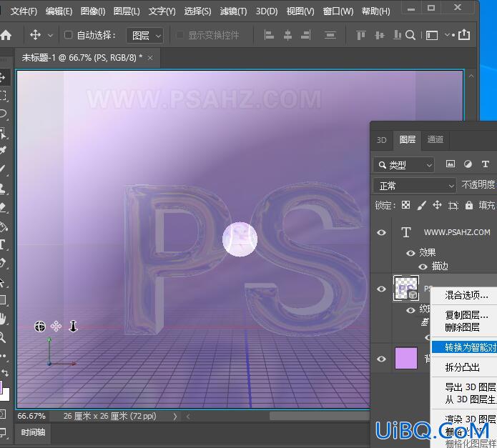The width and height of the screenshot is (497, 448).
Task: Switch to the 通道 tab
Action: (435, 139)
